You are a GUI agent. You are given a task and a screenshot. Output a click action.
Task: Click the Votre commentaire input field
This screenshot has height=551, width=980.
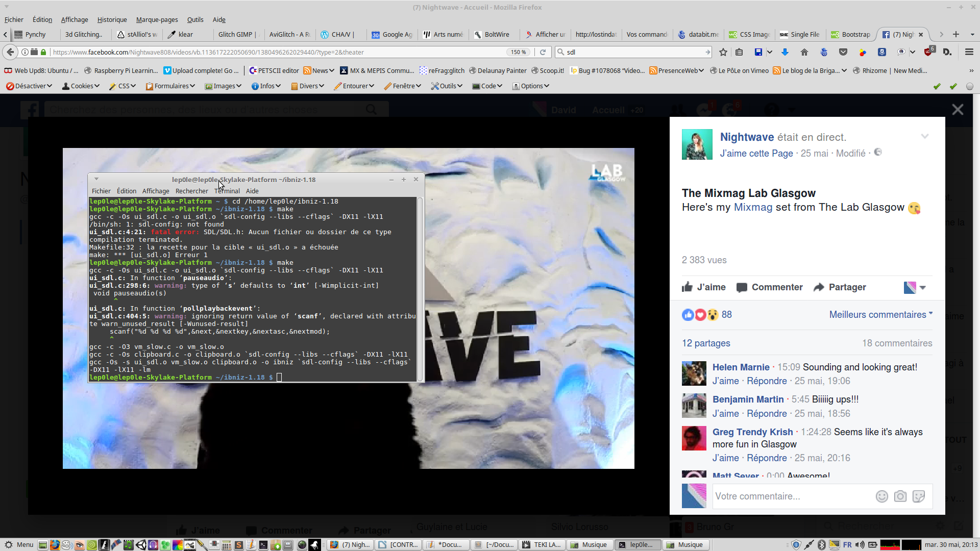tap(791, 496)
